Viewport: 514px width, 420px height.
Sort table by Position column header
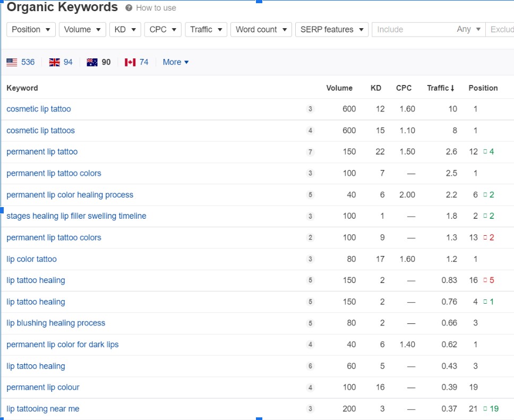(483, 88)
